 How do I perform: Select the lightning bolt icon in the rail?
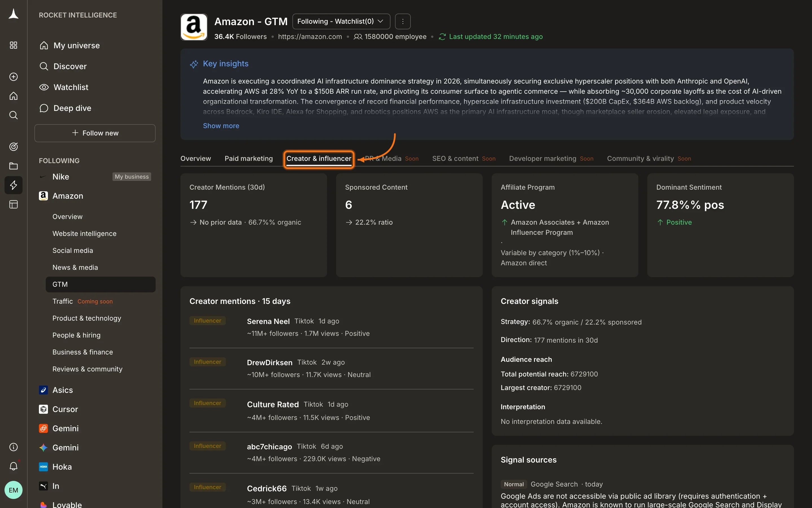pos(14,185)
